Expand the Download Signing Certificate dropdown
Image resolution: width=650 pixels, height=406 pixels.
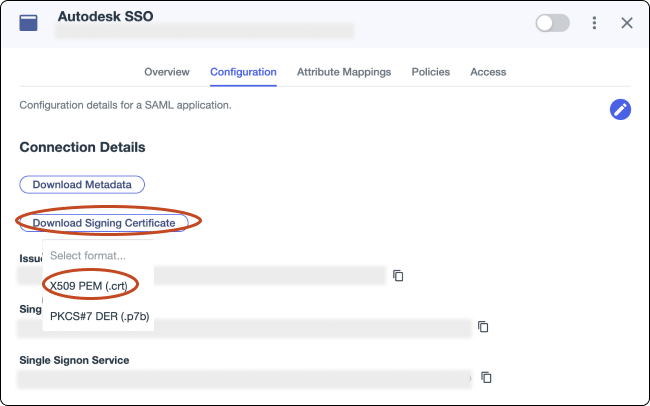[x=104, y=223]
